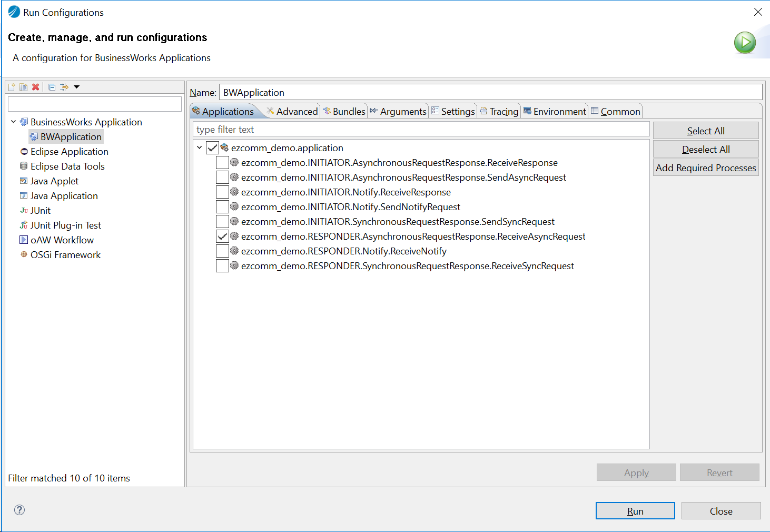Viewport: 770px width, 532px height.
Task: Open the Advanced tab
Action: pyautogui.click(x=292, y=111)
